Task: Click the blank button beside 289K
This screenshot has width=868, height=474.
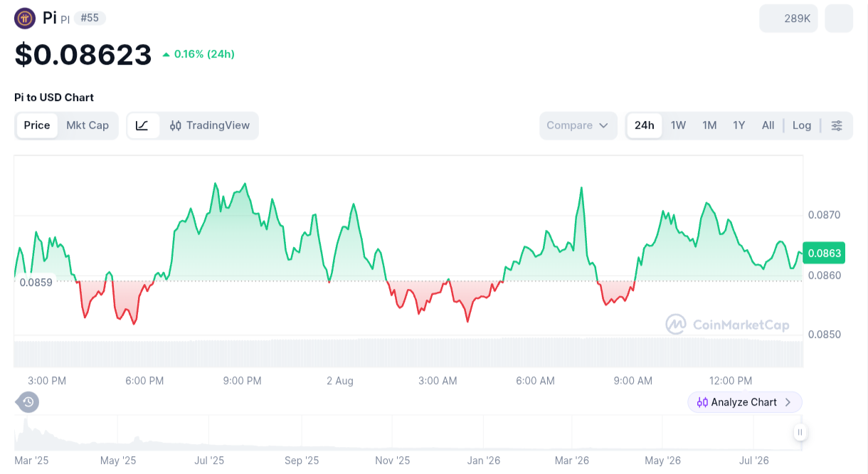Action: [x=839, y=19]
